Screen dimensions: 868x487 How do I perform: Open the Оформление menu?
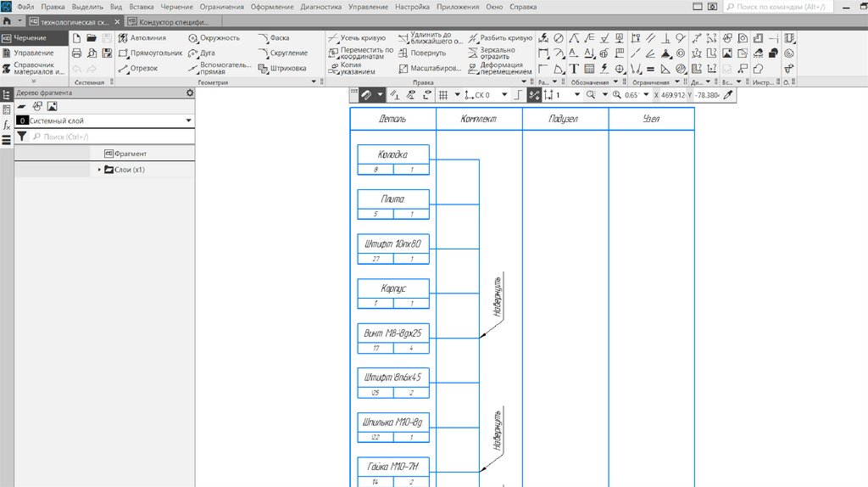272,6
